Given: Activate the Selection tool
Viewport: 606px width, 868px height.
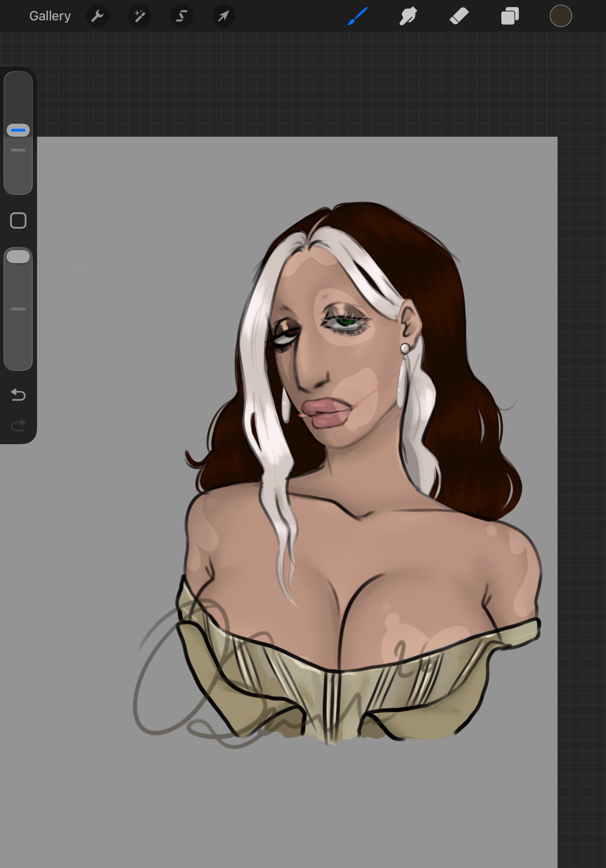Looking at the screenshot, I should [182, 16].
